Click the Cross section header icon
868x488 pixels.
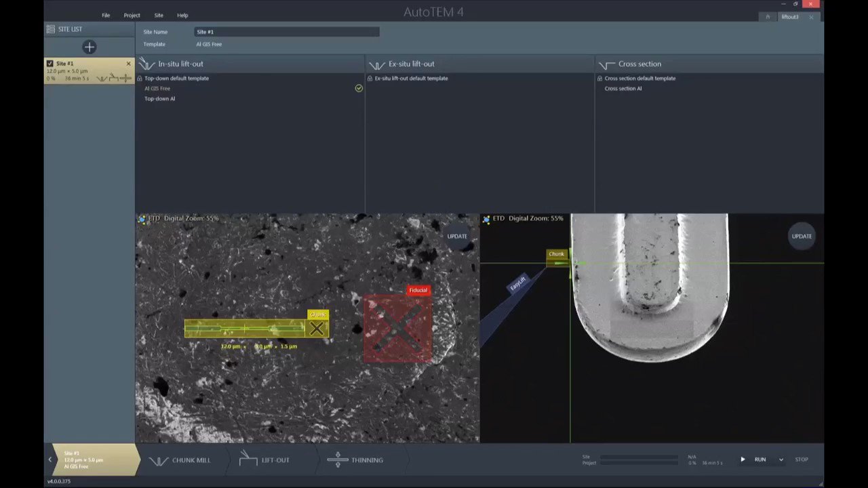[x=606, y=65]
